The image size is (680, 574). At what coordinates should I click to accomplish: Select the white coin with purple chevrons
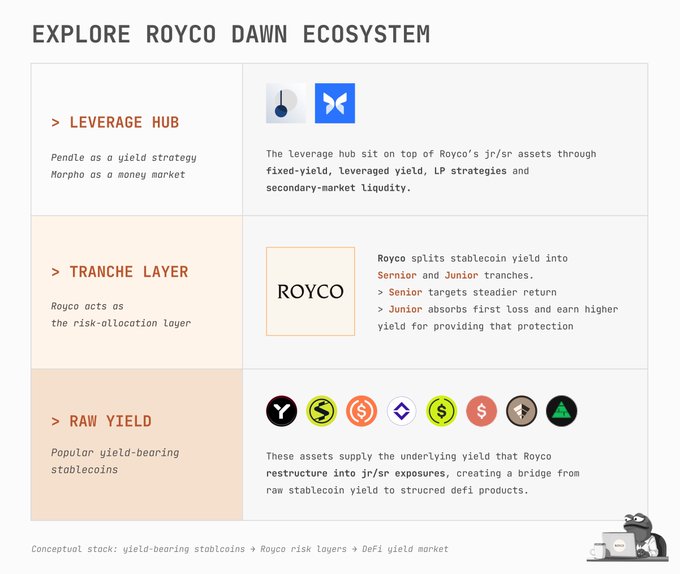pos(402,411)
